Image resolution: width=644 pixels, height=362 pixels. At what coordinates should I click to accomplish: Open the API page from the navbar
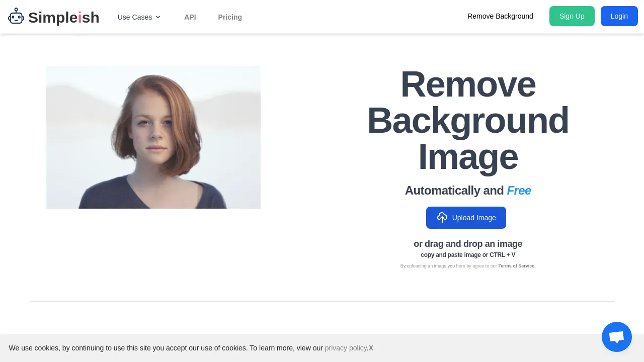(190, 17)
